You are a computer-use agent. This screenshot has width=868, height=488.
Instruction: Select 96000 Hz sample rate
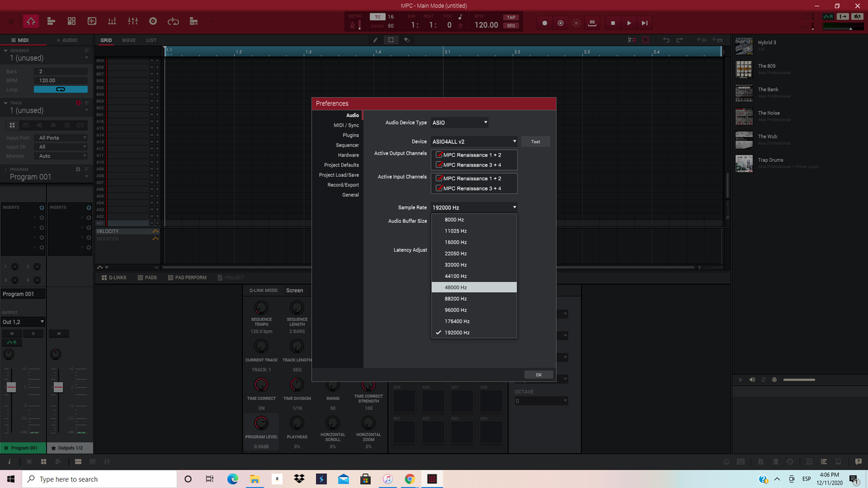point(474,310)
